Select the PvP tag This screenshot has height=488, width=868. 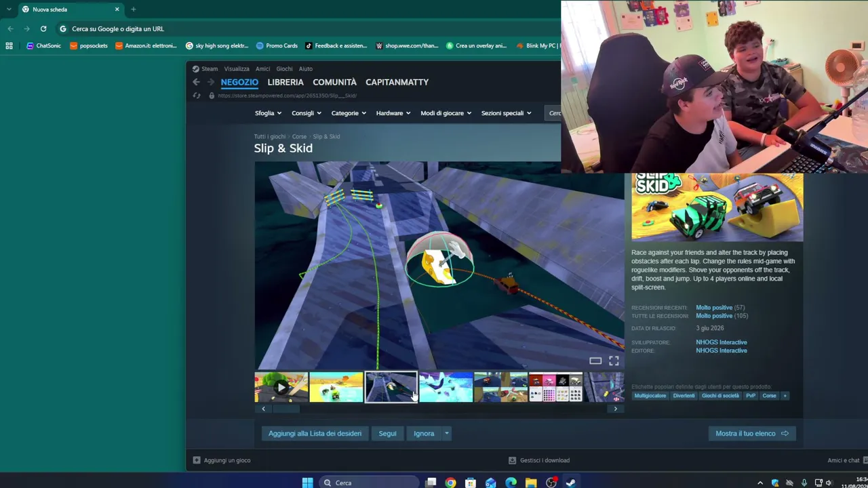click(x=751, y=396)
